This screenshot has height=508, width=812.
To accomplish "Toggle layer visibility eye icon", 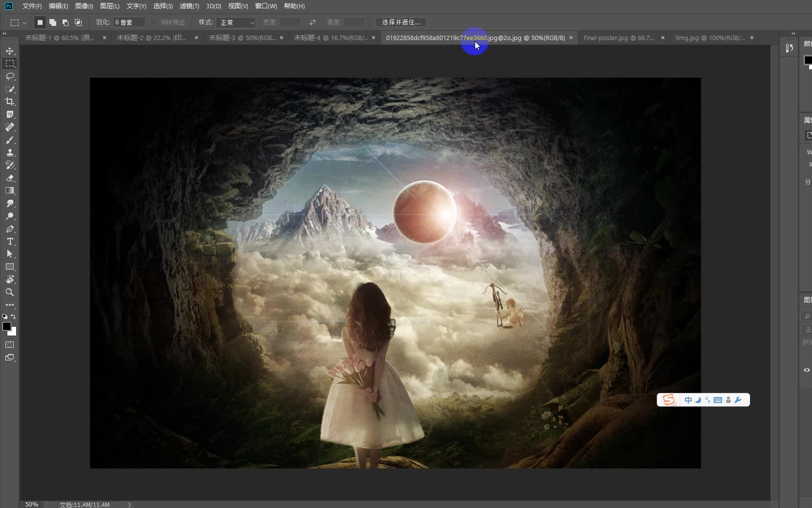I will tap(807, 370).
